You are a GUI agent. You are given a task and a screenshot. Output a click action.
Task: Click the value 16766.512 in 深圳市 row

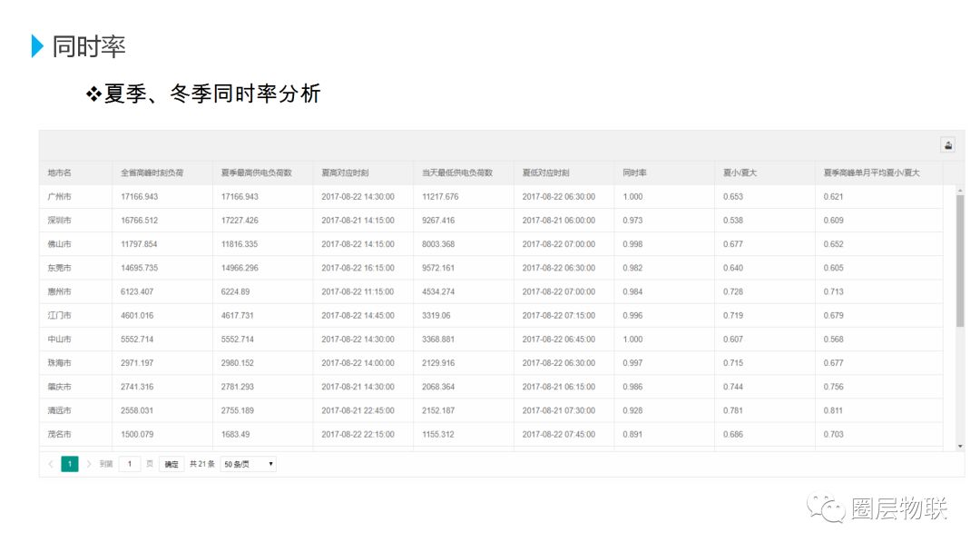coord(140,220)
